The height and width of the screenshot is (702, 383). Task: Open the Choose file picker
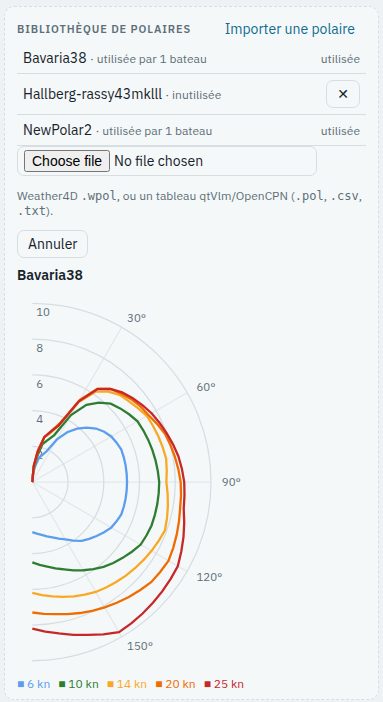coord(67,161)
